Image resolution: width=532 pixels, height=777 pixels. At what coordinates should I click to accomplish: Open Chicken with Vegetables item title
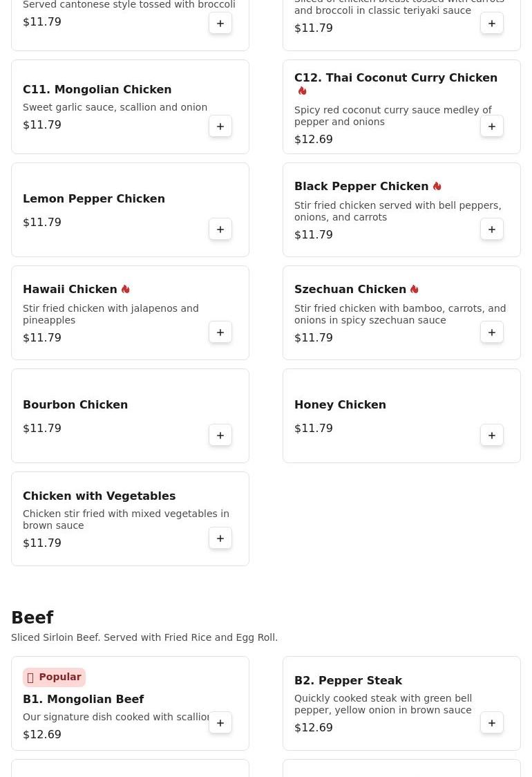click(x=99, y=496)
